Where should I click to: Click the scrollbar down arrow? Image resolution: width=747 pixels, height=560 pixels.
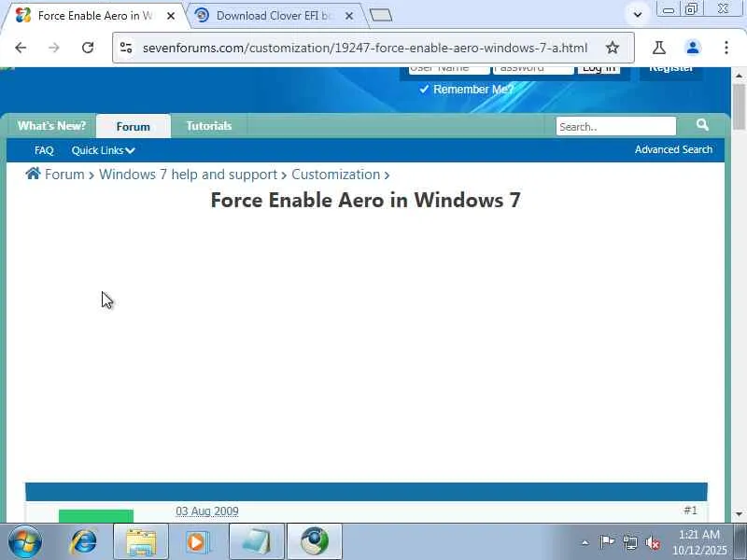pos(739,514)
